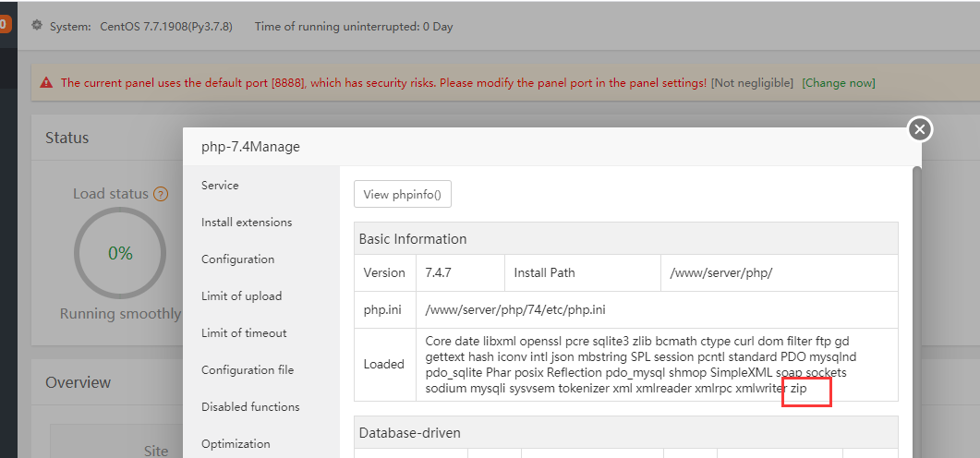This screenshot has height=458, width=980.
Task: Click the View phpinfo() button
Action: 402,195
